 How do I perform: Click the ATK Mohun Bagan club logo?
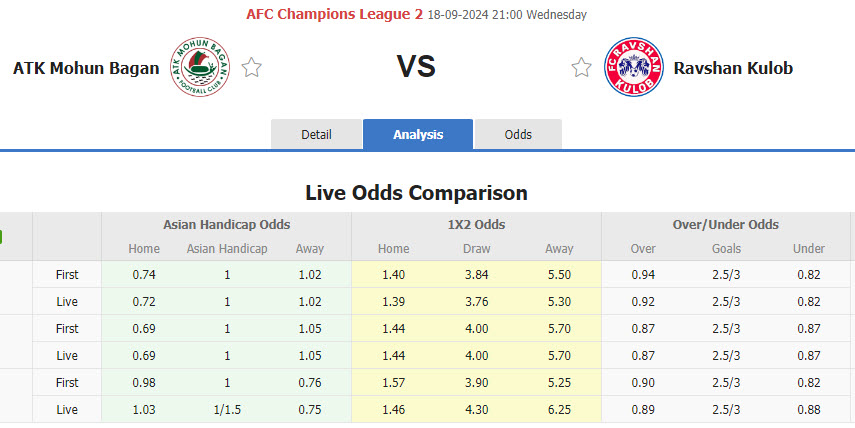click(202, 67)
